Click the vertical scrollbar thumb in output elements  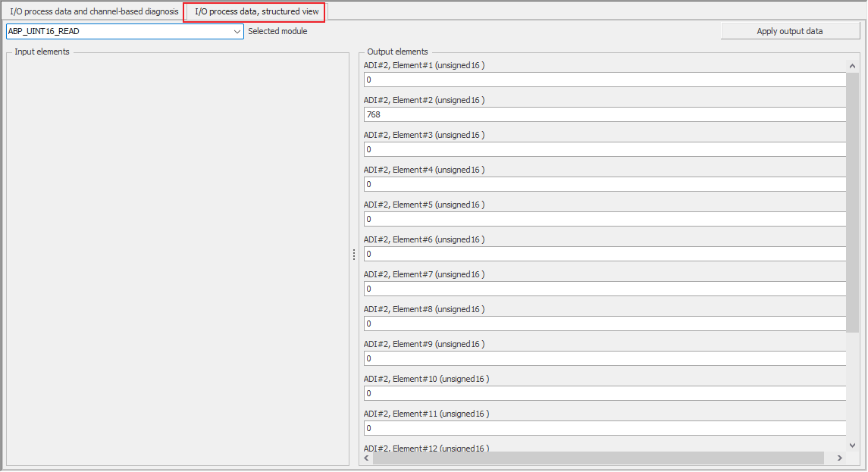853,202
